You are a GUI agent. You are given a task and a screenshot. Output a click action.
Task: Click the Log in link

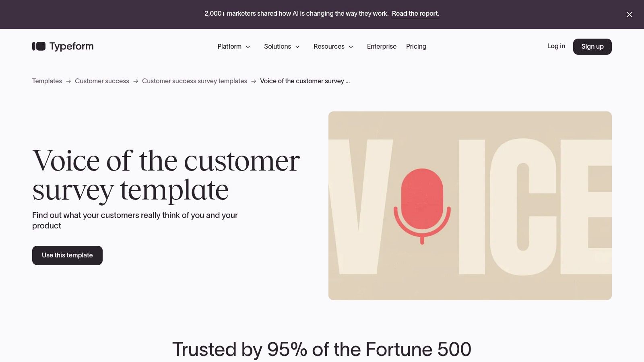556,46
